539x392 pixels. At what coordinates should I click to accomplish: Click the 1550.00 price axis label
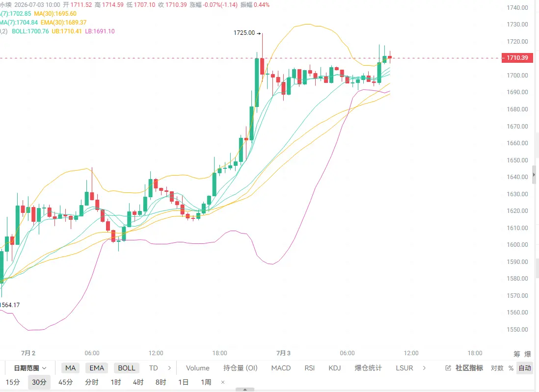517,330
